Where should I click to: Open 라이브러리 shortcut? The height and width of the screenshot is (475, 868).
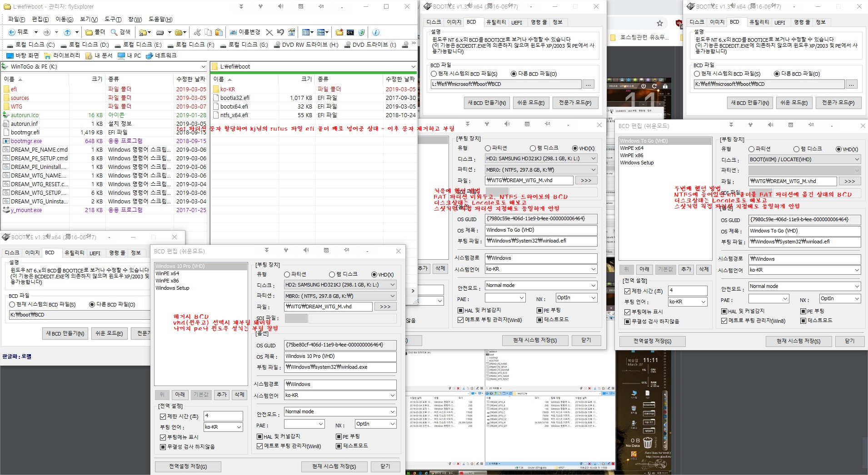(x=62, y=55)
